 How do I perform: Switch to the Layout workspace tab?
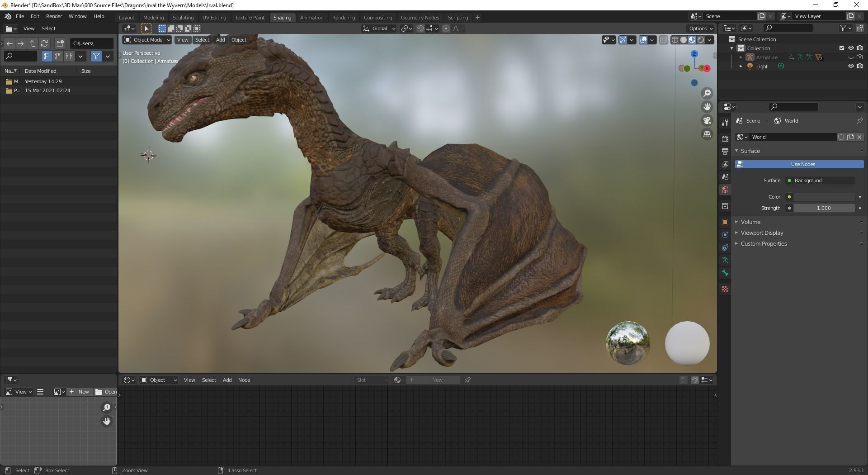[x=127, y=18]
